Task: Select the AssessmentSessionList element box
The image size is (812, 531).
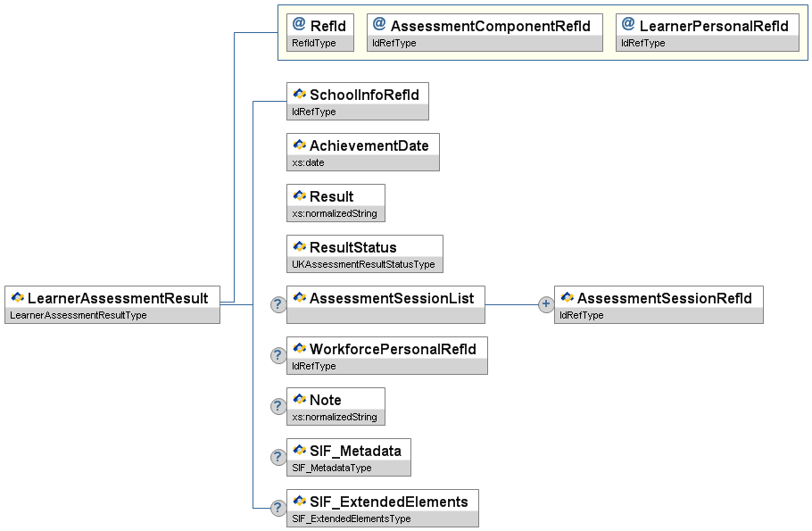Action: click(x=385, y=298)
